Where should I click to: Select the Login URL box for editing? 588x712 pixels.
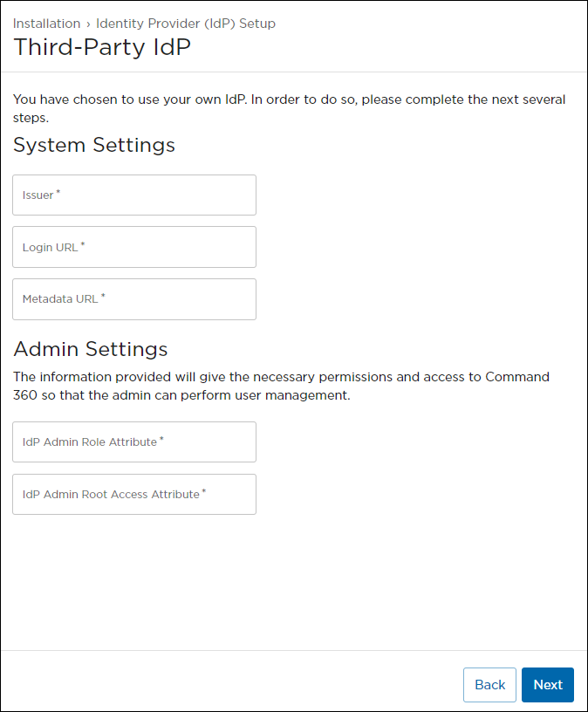133,247
